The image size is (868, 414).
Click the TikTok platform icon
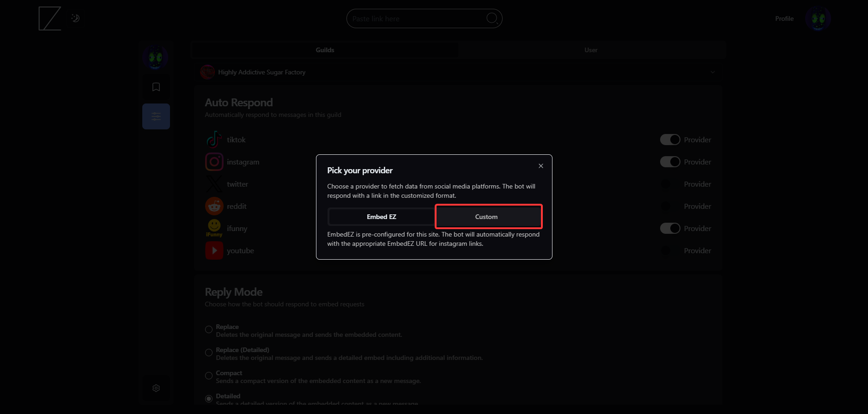click(x=214, y=140)
